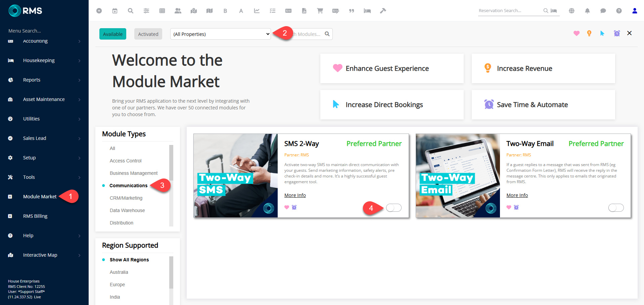Click Enhance Guest Experience card
The image size is (644, 305).
[392, 68]
